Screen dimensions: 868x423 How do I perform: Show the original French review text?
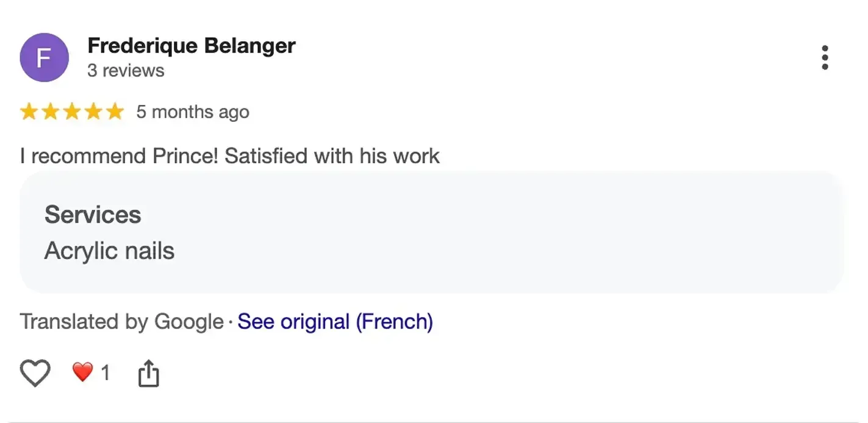(335, 322)
